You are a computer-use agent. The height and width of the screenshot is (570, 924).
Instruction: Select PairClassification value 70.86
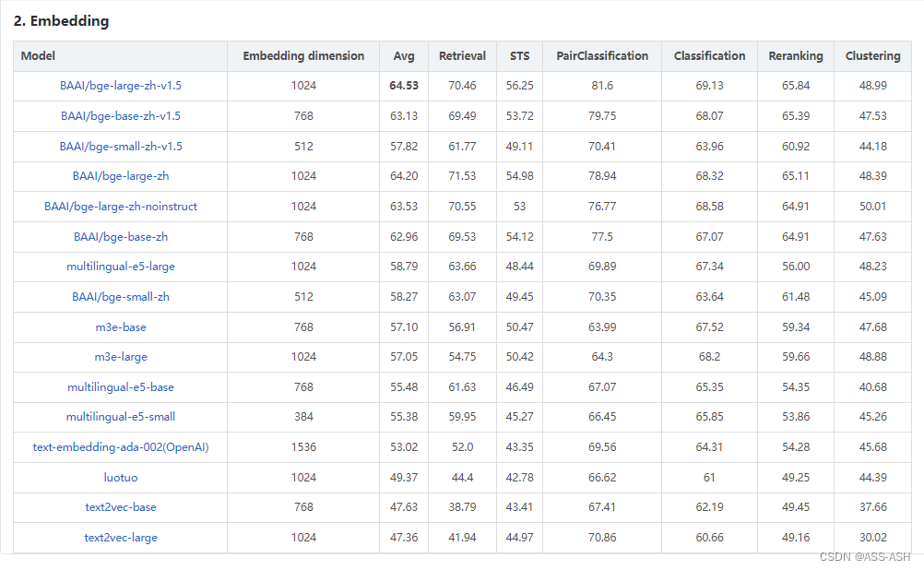(601, 538)
